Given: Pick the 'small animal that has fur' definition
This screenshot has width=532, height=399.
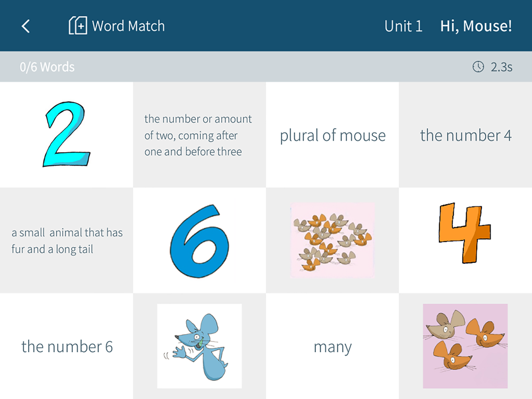Looking at the screenshot, I should coord(66,240).
